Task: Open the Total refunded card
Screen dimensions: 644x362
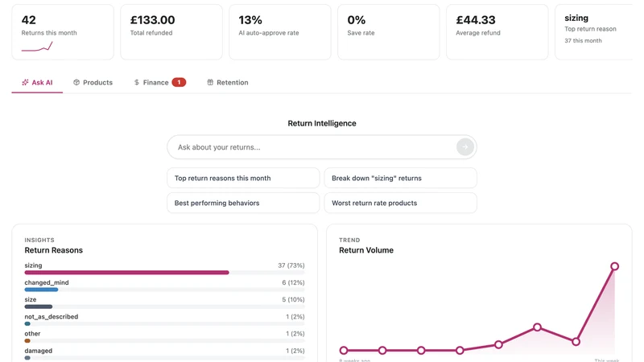Action: click(171, 32)
